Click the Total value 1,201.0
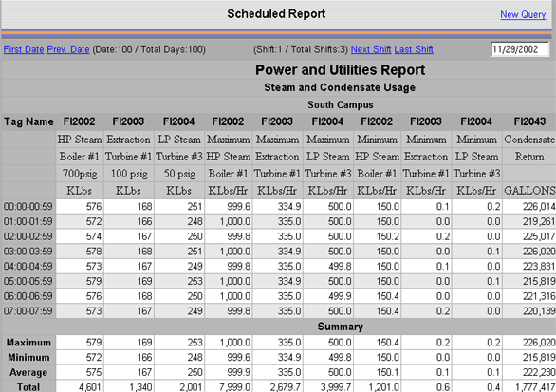Screen dimensions: 556x392 [384, 387]
